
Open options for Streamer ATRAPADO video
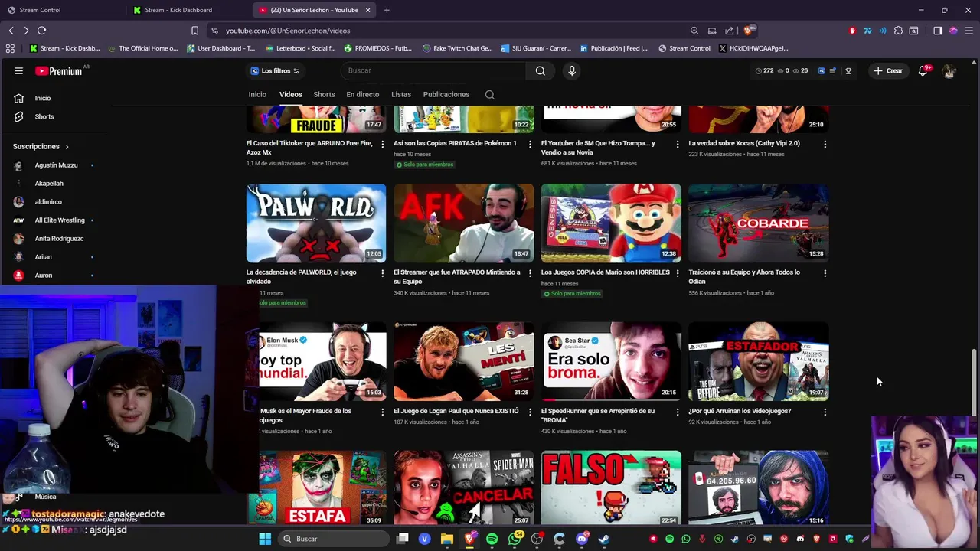[x=530, y=272]
